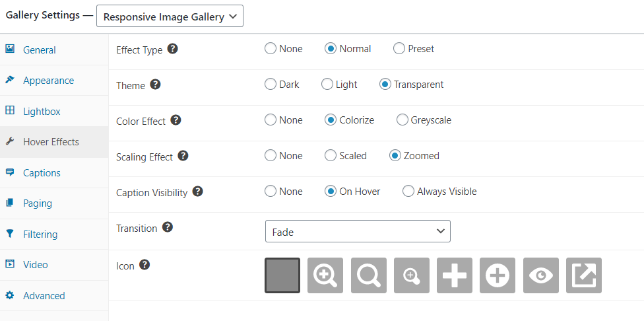644x321 pixels.
Task: Pick the small zoom-plus magnifier icon
Action: click(x=412, y=275)
